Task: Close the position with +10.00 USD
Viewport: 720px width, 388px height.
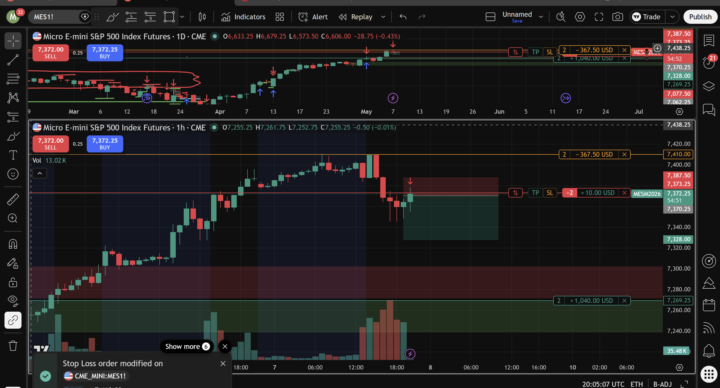Action: point(624,193)
